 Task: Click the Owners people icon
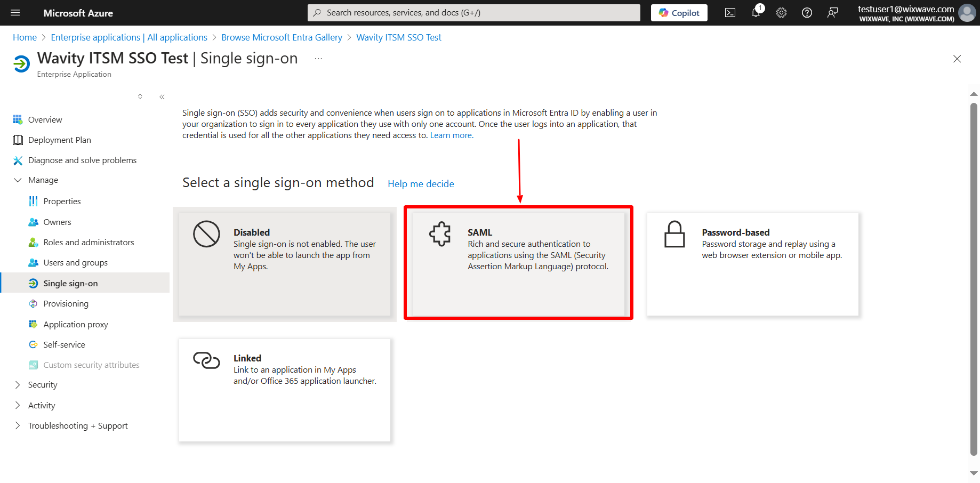pyautogui.click(x=33, y=222)
